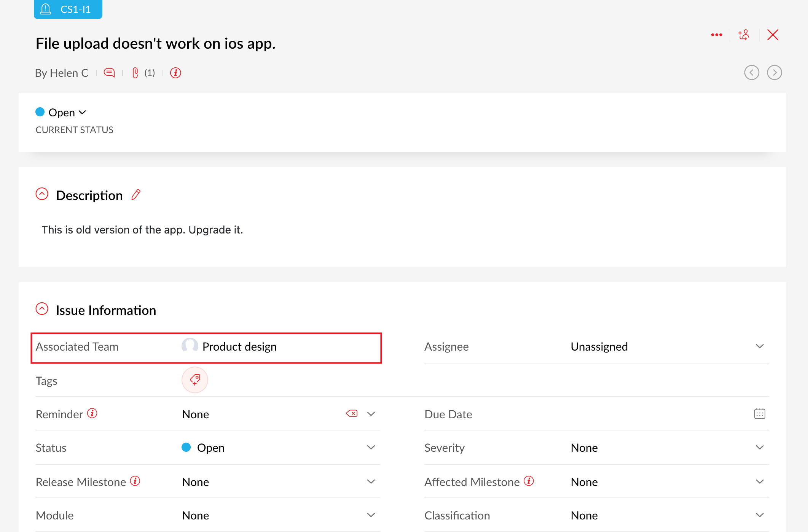Click the add follower person icon
This screenshot has height=532, width=808.
click(744, 35)
